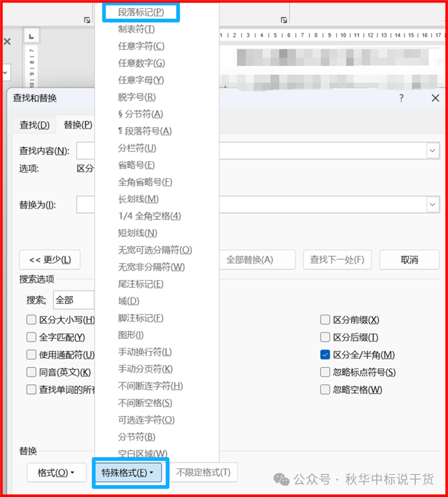448x497 pixels.
Task: Click the help question mark in dialog title bar
Action: [401, 98]
